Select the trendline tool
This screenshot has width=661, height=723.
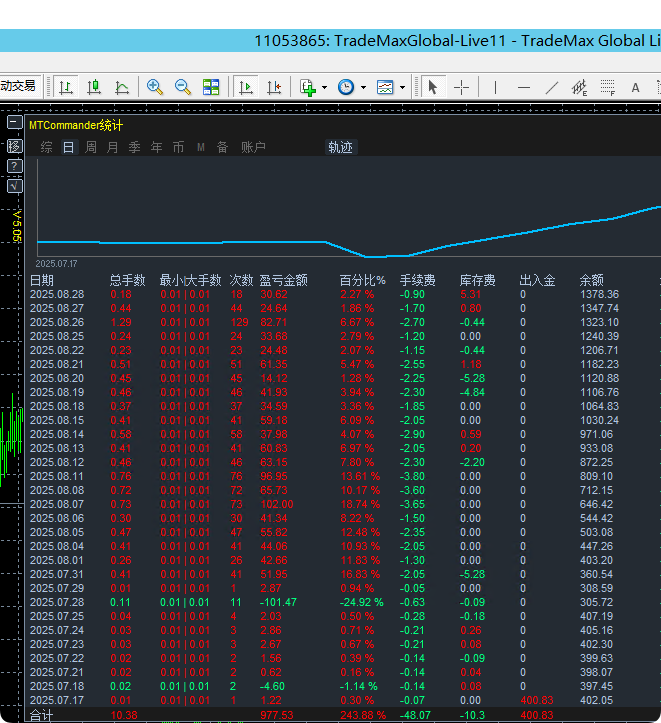(x=552, y=87)
